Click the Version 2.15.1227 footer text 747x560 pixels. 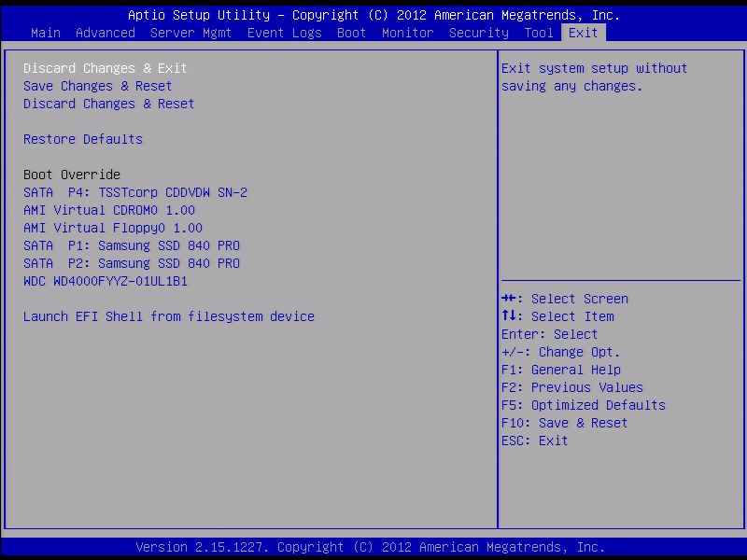click(371, 547)
